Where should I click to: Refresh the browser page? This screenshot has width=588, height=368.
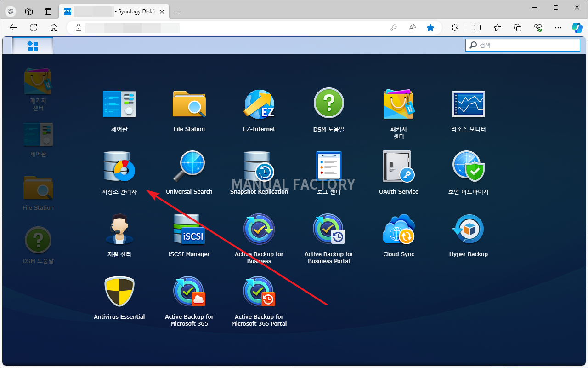34,28
